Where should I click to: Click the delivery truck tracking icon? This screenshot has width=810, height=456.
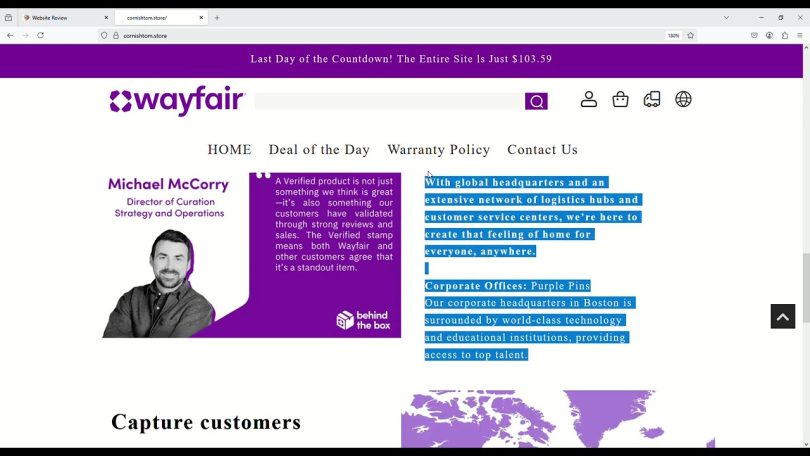[x=652, y=99]
